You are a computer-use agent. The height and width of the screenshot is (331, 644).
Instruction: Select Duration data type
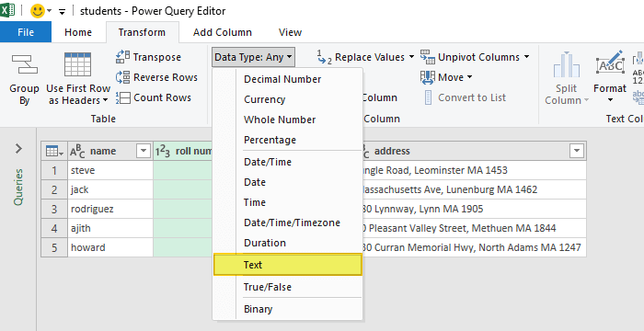click(x=287, y=243)
